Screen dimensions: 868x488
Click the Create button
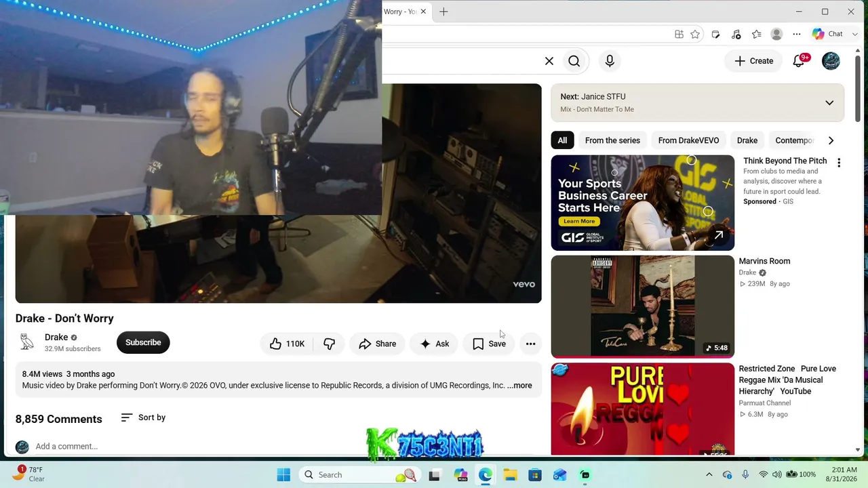pos(753,61)
